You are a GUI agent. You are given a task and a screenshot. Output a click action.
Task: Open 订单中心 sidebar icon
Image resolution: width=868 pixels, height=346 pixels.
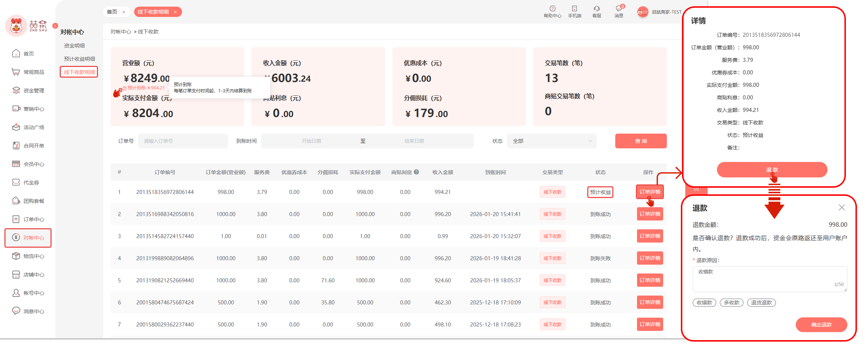coord(16,219)
